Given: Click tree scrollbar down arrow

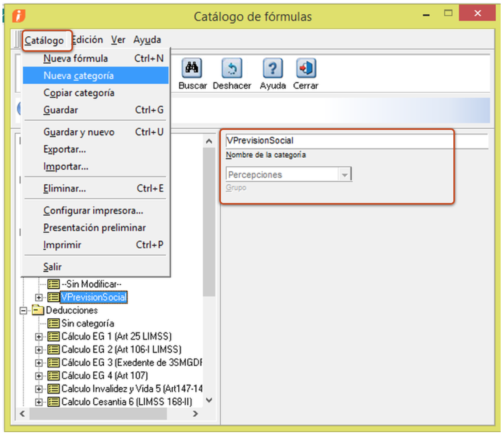Looking at the screenshot, I should point(209,401).
